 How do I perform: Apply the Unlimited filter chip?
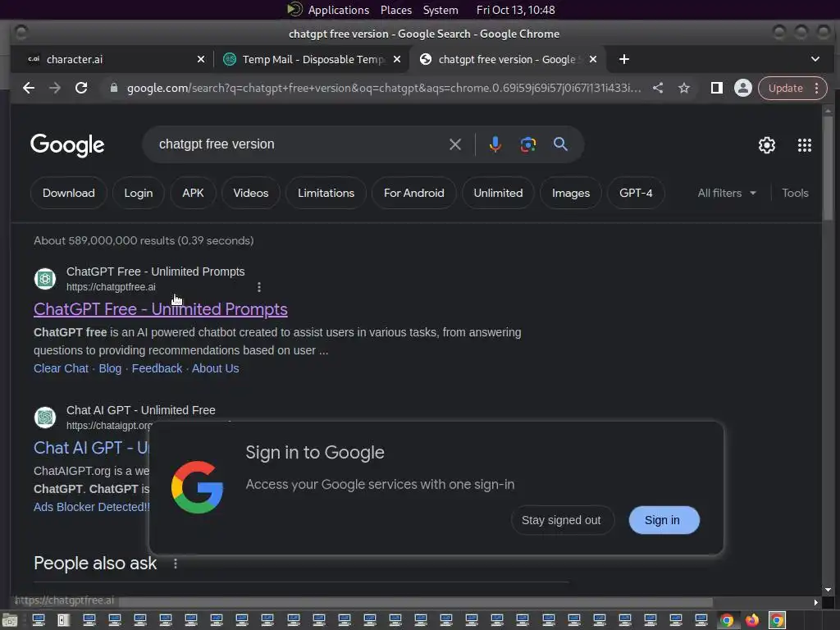pyautogui.click(x=498, y=193)
